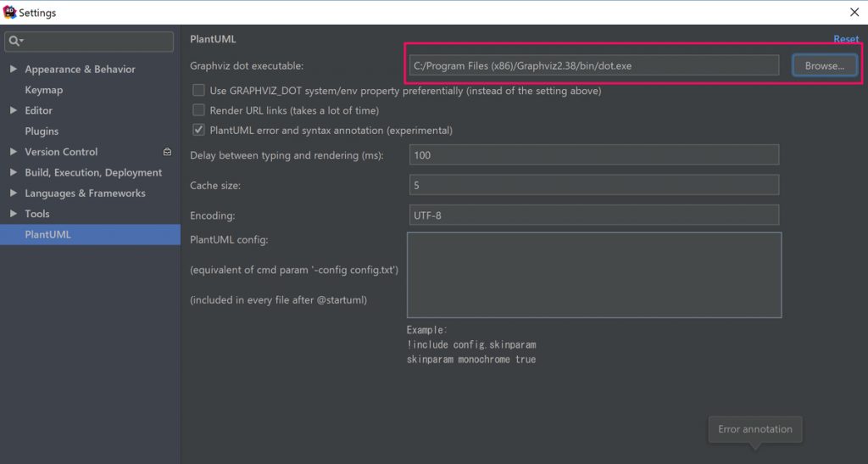Open Keymap settings page

click(x=44, y=90)
